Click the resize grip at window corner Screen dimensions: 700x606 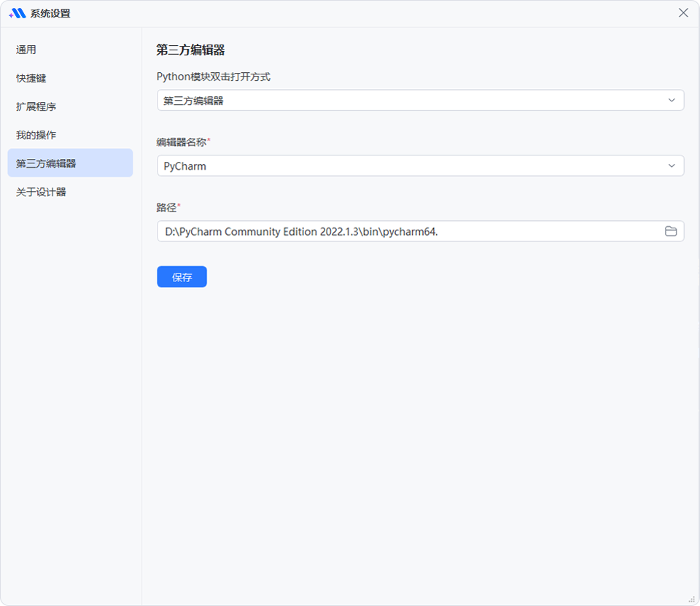(x=692, y=598)
